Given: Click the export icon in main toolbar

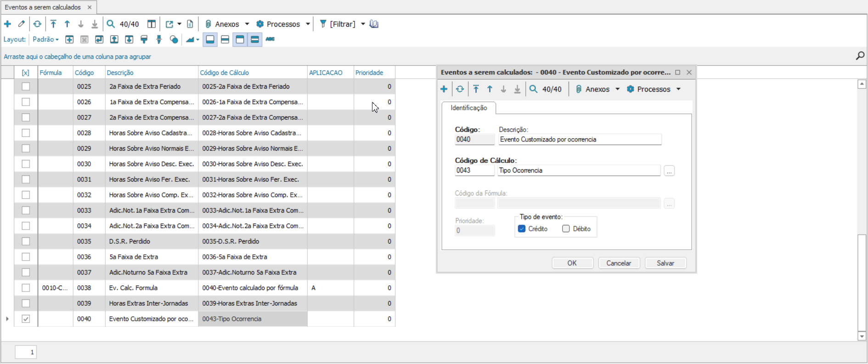Looking at the screenshot, I should [169, 24].
